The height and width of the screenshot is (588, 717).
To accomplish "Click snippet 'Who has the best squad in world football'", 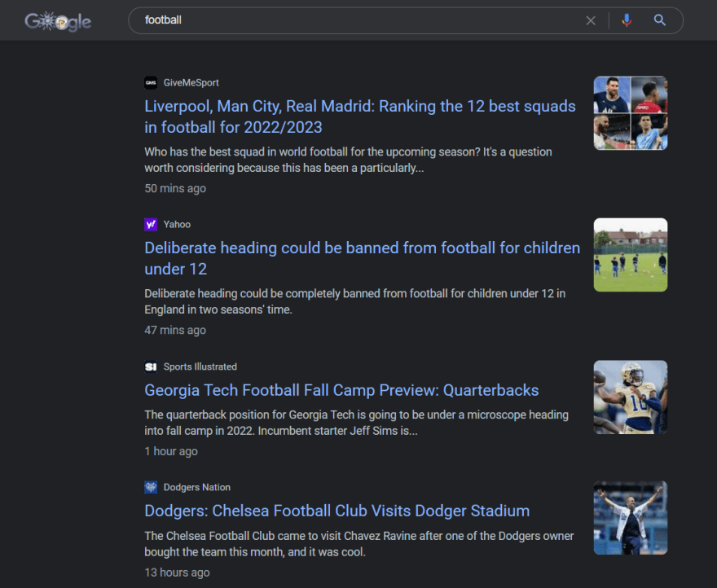I will 348,160.
